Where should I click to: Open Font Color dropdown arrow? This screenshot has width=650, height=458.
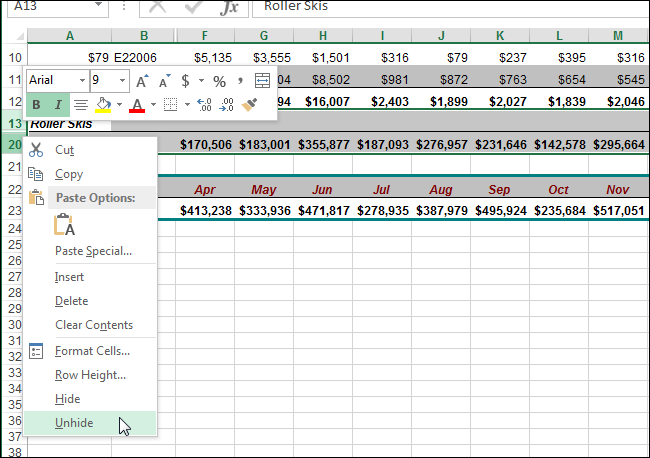point(153,104)
